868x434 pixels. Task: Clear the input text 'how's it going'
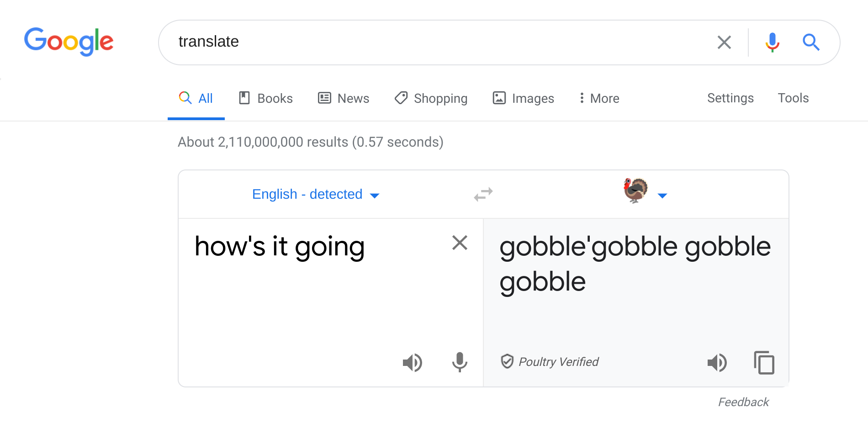(460, 243)
